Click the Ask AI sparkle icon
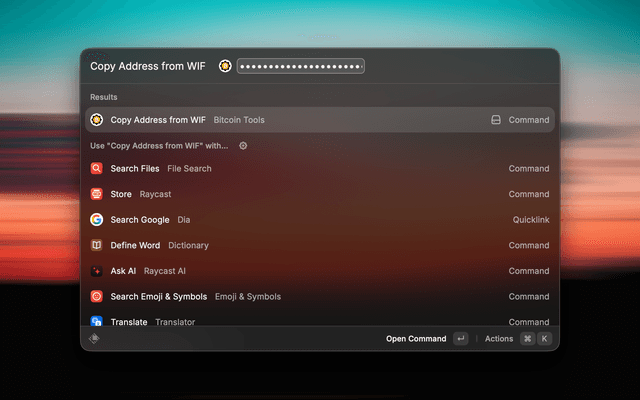The image size is (640, 400). [96, 271]
